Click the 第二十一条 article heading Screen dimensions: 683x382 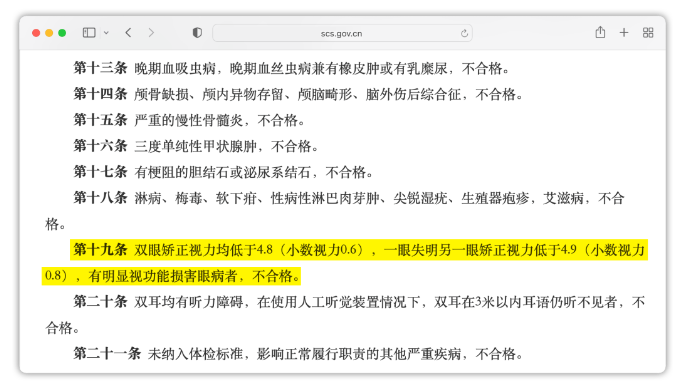(x=107, y=353)
